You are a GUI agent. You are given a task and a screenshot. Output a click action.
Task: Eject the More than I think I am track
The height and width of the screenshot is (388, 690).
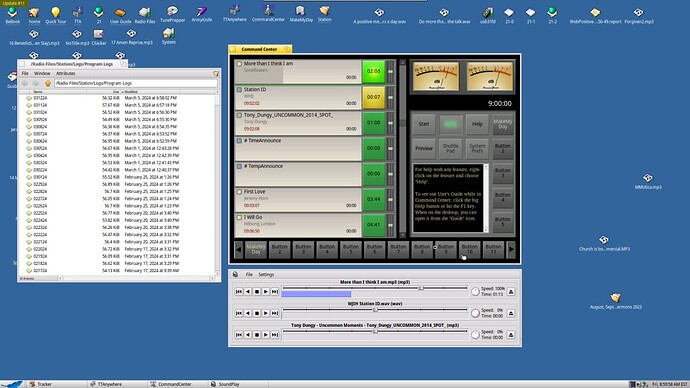click(x=511, y=292)
